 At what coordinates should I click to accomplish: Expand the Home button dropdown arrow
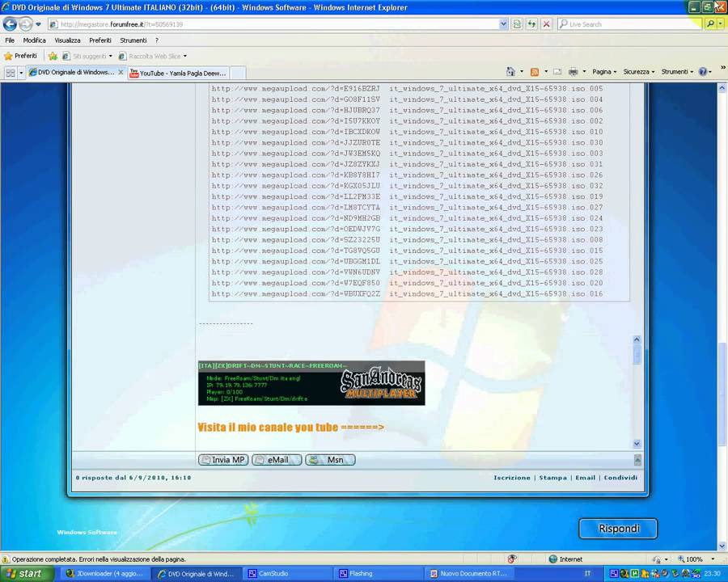(522, 71)
